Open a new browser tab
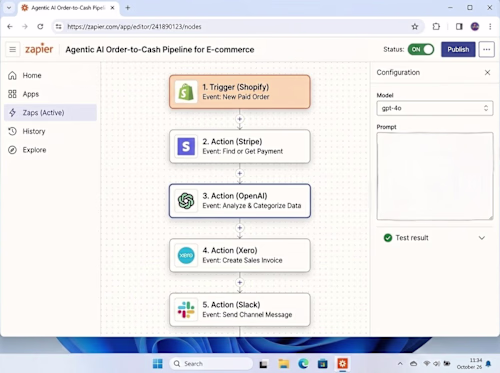This screenshot has width=500, height=373. pyautogui.click(x=128, y=8)
